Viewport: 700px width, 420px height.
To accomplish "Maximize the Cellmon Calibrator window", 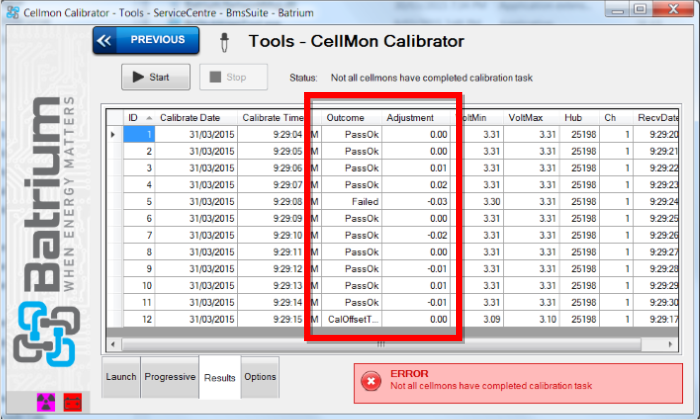I will [x=641, y=9].
